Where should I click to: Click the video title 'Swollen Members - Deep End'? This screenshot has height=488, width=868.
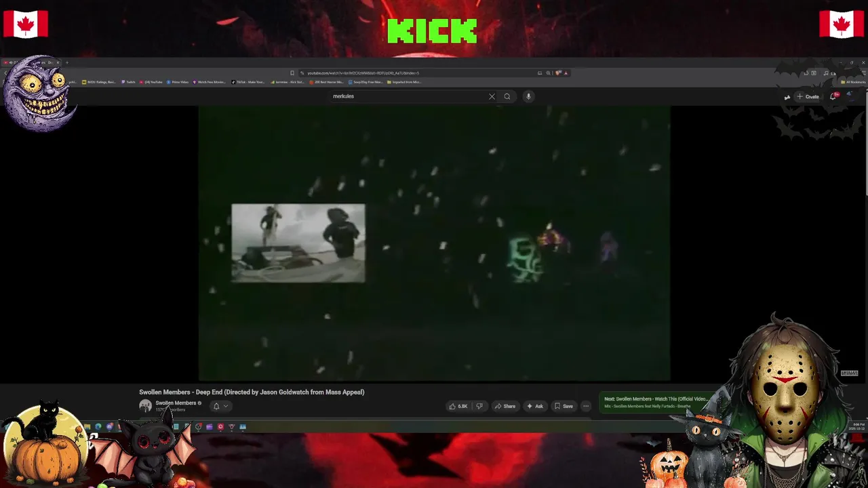point(252,392)
